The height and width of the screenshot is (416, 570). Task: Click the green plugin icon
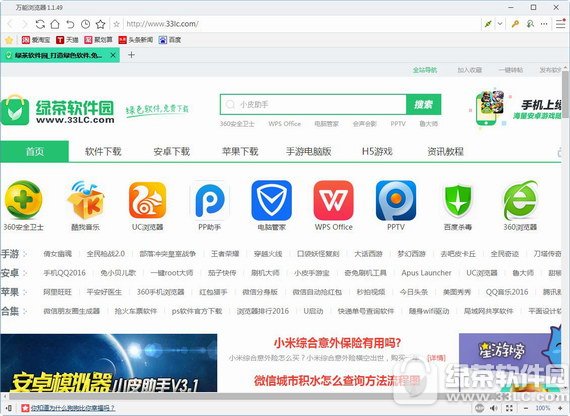(488, 24)
